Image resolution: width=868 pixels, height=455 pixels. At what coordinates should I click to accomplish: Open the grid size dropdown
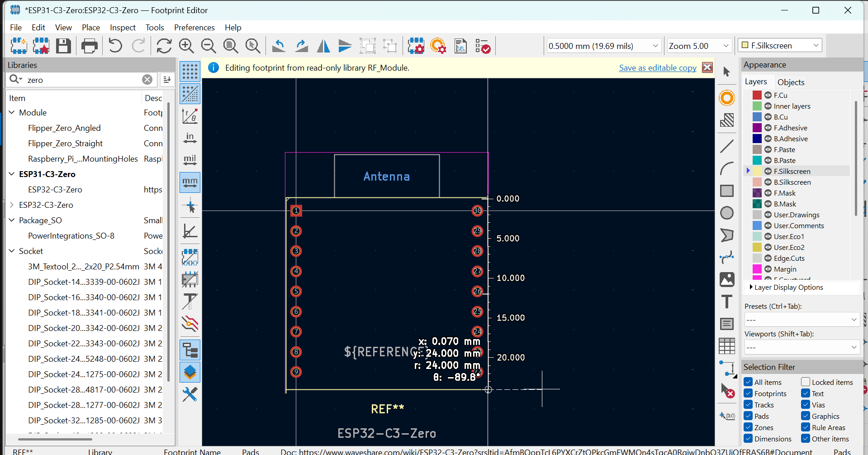coord(655,46)
